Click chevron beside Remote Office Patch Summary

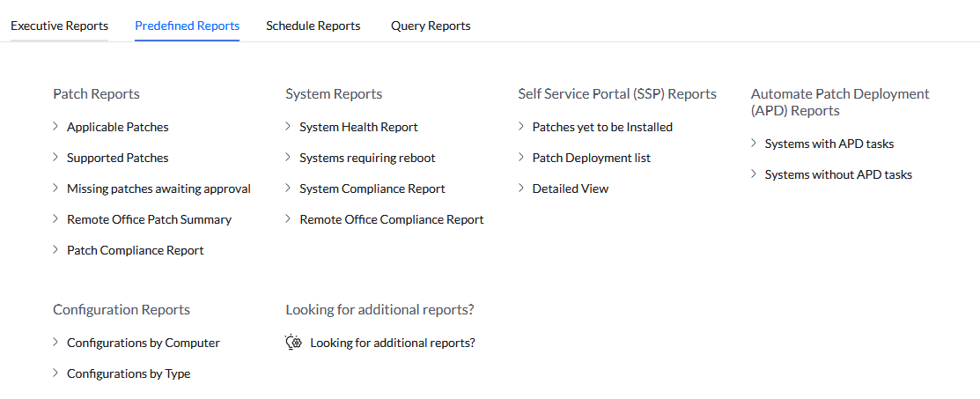click(x=55, y=218)
